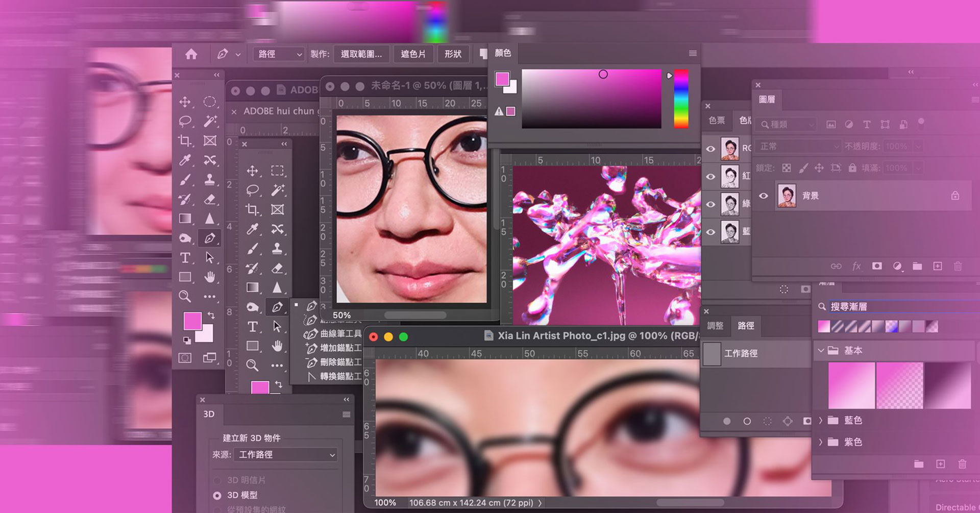Select the Move tool in leftmost Tools panel
Image resolution: width=980 pixels, height=513 pixels.
(185, 102)
